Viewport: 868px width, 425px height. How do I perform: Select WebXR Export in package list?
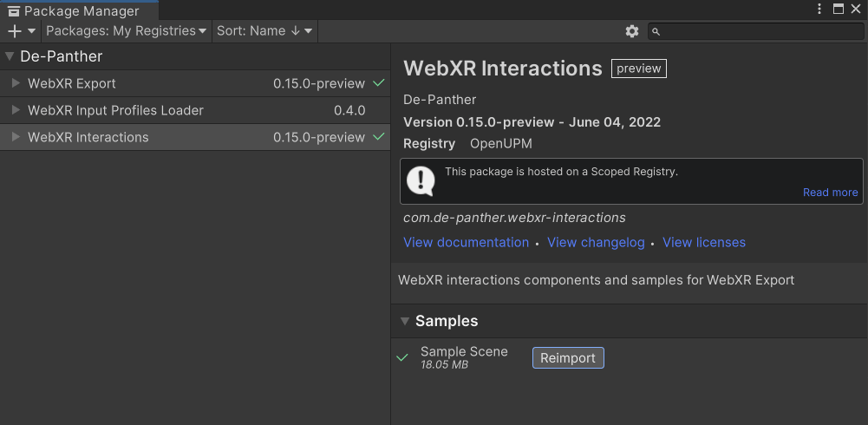[x=195, y=83]
